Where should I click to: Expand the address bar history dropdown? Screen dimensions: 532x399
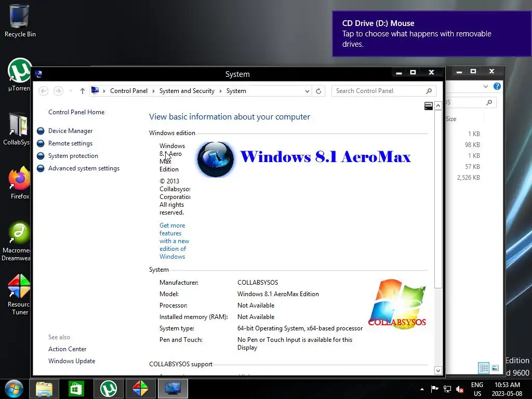(307, 91)
